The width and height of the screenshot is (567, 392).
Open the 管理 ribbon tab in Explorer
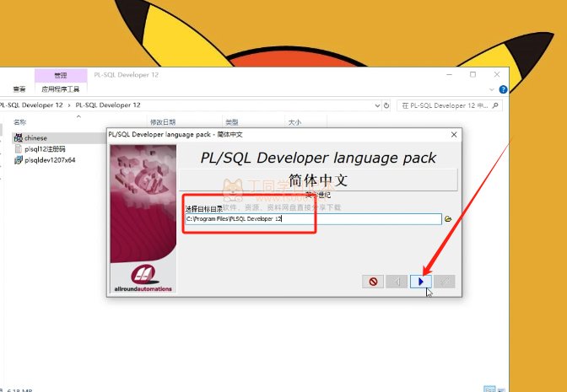click(x=61, y=75)
